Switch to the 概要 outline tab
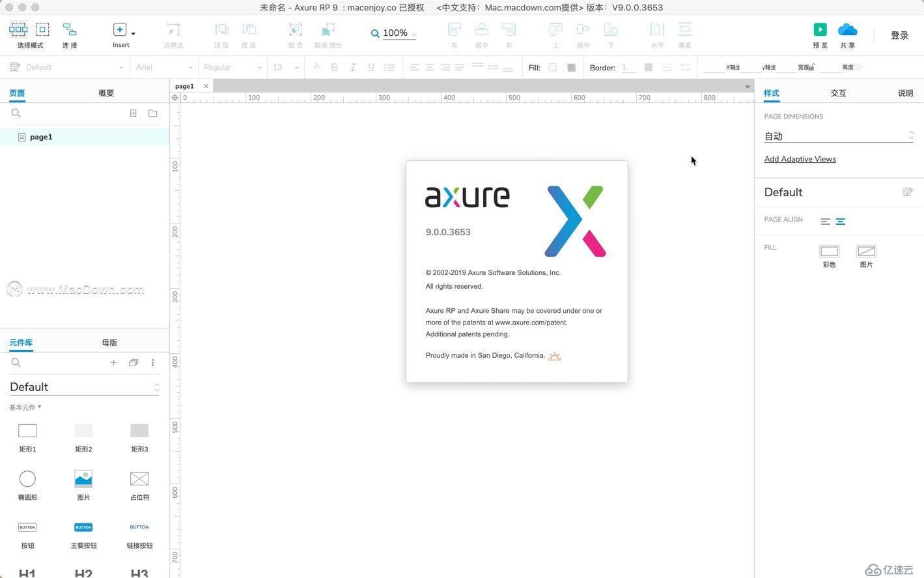The width and height of the screenshot is (924, 578). click(106, 93)
